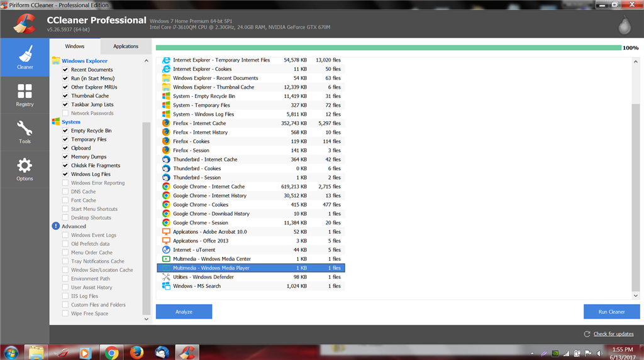The width and height of the screenshot is (644, 360).
Task: Collapse the options list with the top arrow
Action: tap(146, 61)
